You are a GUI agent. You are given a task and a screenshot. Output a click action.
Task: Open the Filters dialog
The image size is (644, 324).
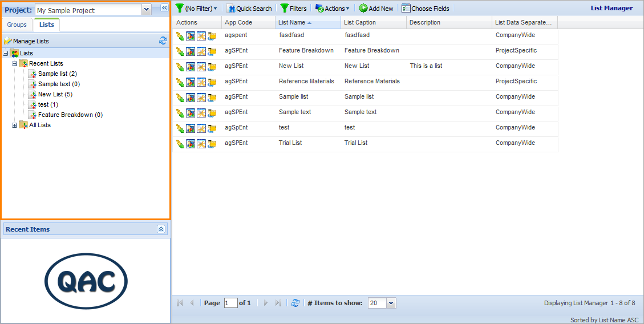[294, 8]
